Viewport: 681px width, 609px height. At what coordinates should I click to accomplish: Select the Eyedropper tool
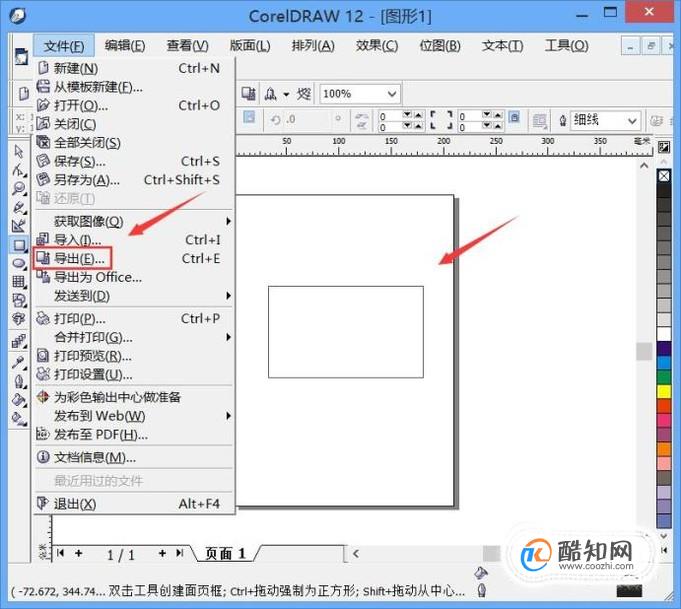18,361
